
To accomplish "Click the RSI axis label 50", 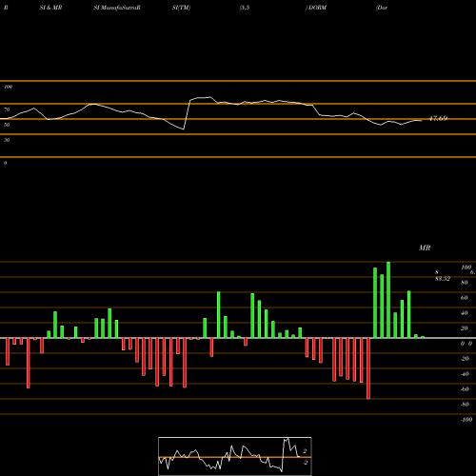I will pyautogui.click(x=7, y=125).
